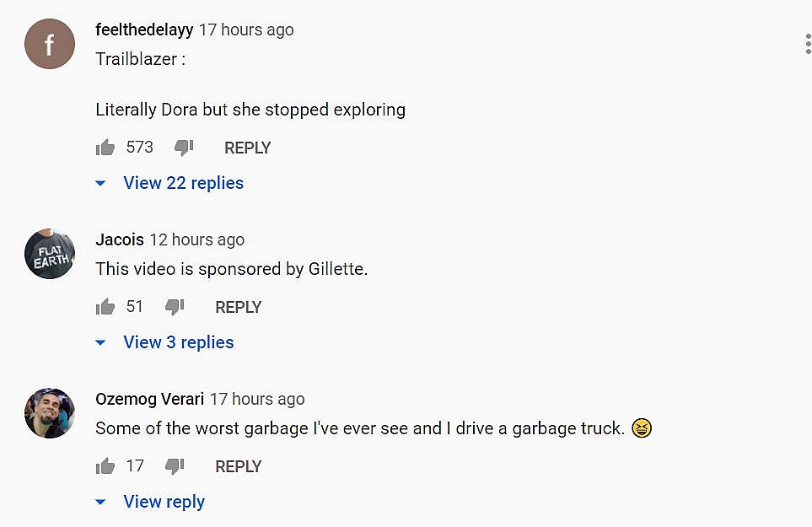Viewport: 812px width, 527px height.
Task: Open Jacois's Flat Earth avatar
Action: pos(50,254)
